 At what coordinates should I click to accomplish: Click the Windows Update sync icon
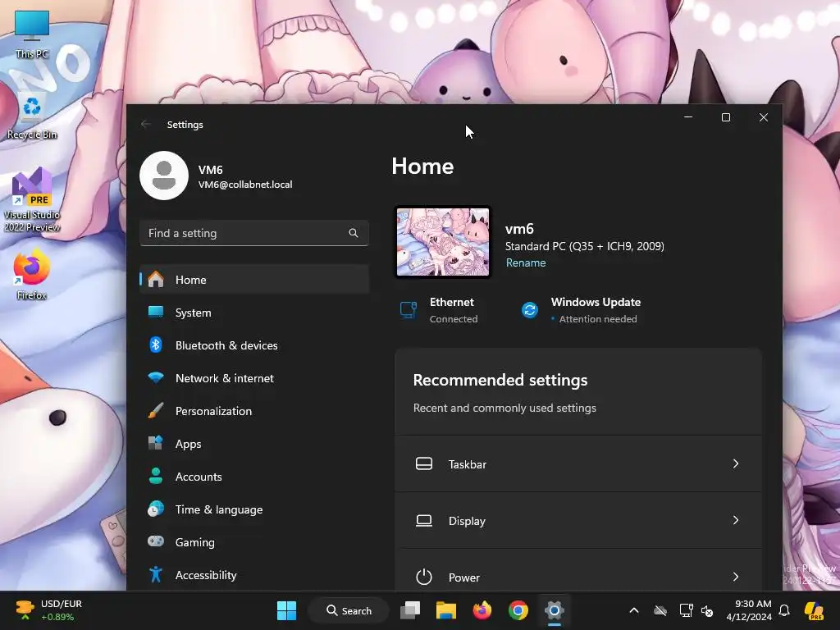(x=529, y=309)
